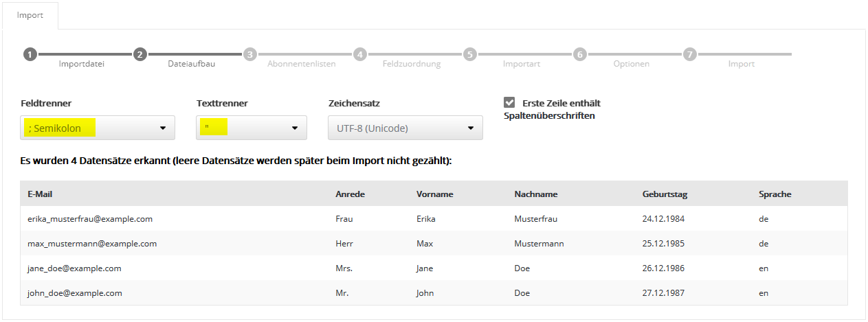The width and height of the screenshot is (868, 322).
Task: Click the E-Mail column header
Action: [x=41, y=194]
